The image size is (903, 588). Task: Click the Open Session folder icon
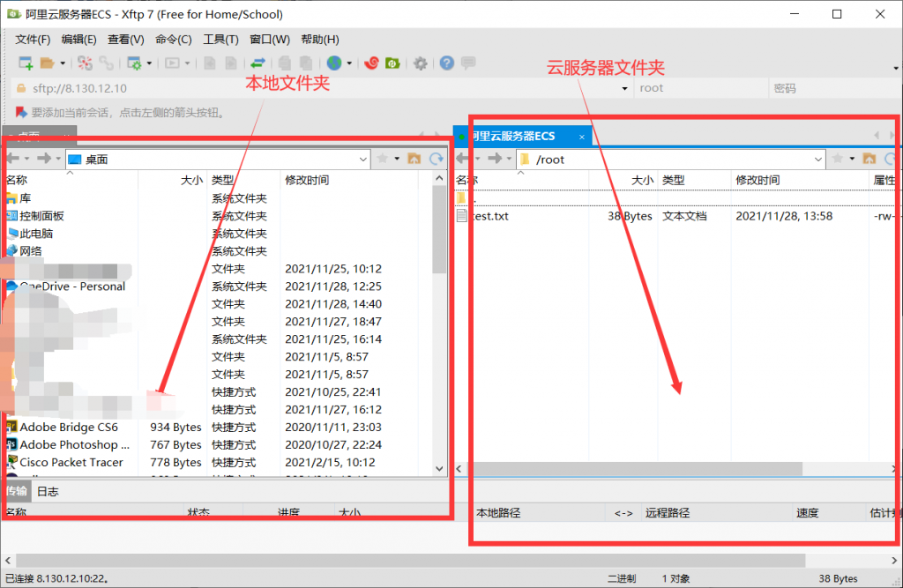tap(48, 63)
